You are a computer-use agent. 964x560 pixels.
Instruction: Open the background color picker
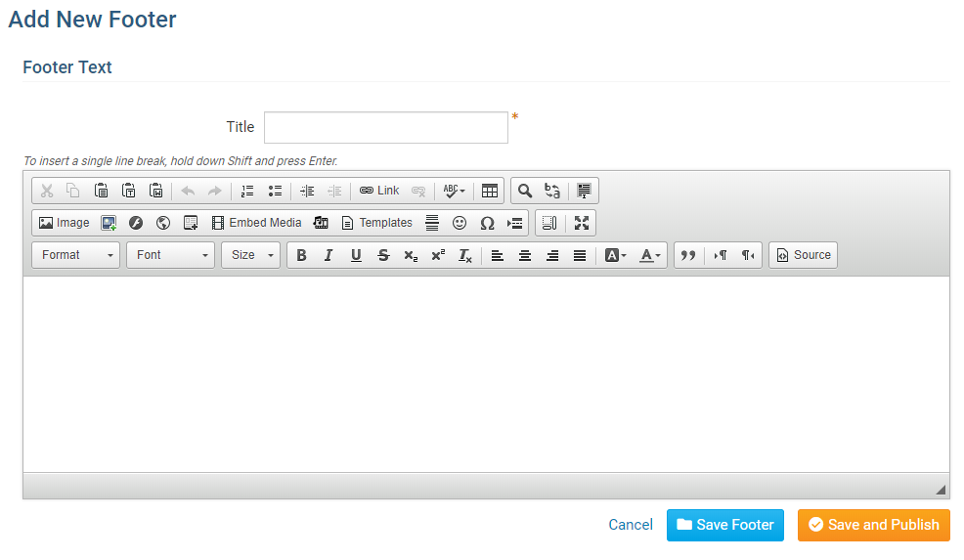[615, 255]
